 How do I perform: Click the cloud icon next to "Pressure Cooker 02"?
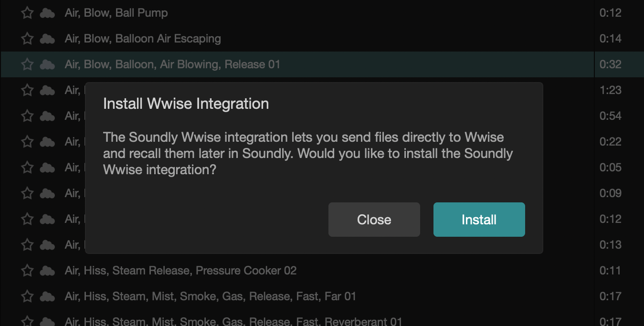pyautogui.click(x=47, y=271)
